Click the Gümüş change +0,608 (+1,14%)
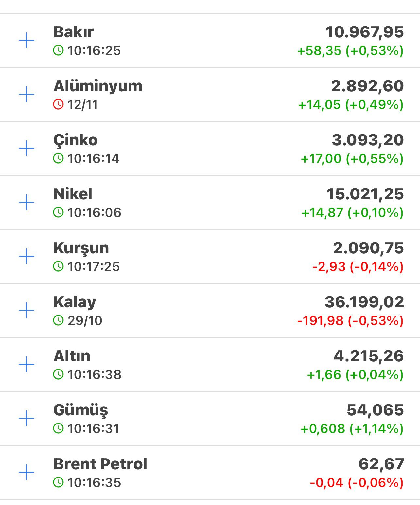The width and height of the screenshot is (420, 505). [352, 429]
